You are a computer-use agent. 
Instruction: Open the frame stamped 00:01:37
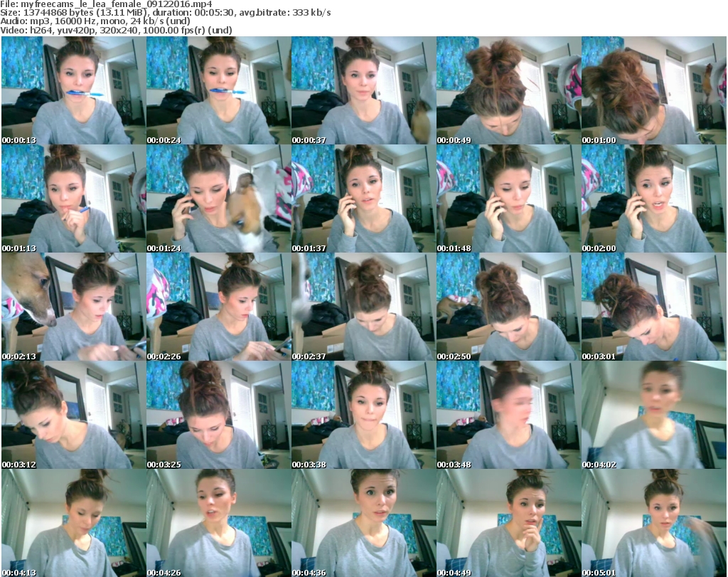point(363,198)
